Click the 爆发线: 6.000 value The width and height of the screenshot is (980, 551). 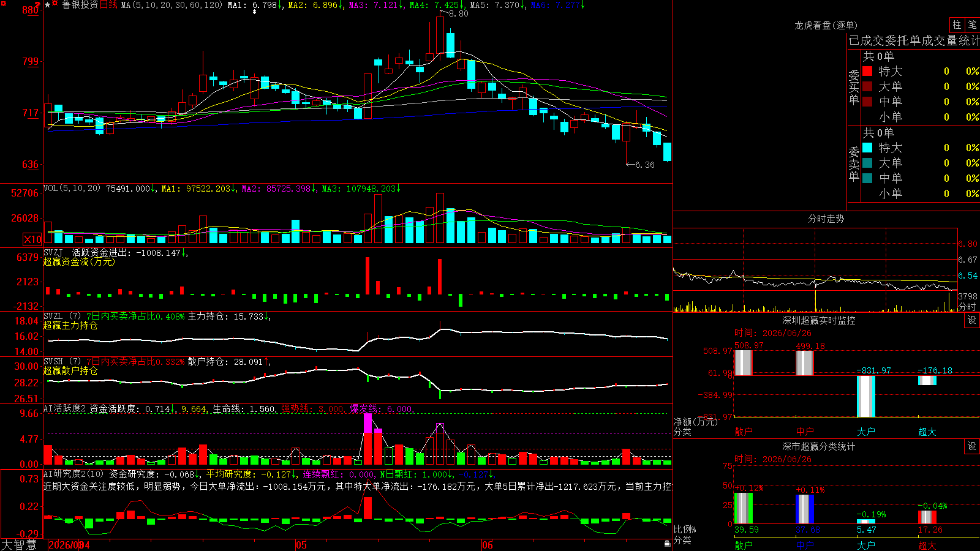pyautogui.click(x=382, y=409)
